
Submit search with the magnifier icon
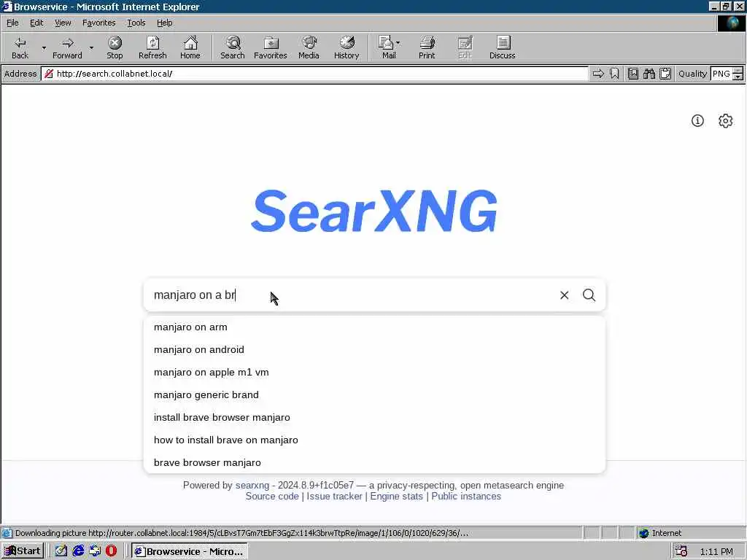589,295
